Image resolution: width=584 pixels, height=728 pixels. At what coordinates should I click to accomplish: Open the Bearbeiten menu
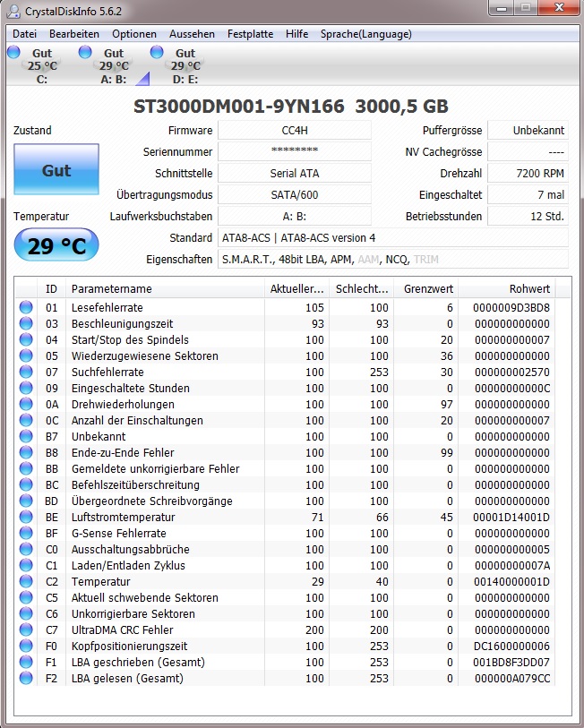click(x=74, y=34)
